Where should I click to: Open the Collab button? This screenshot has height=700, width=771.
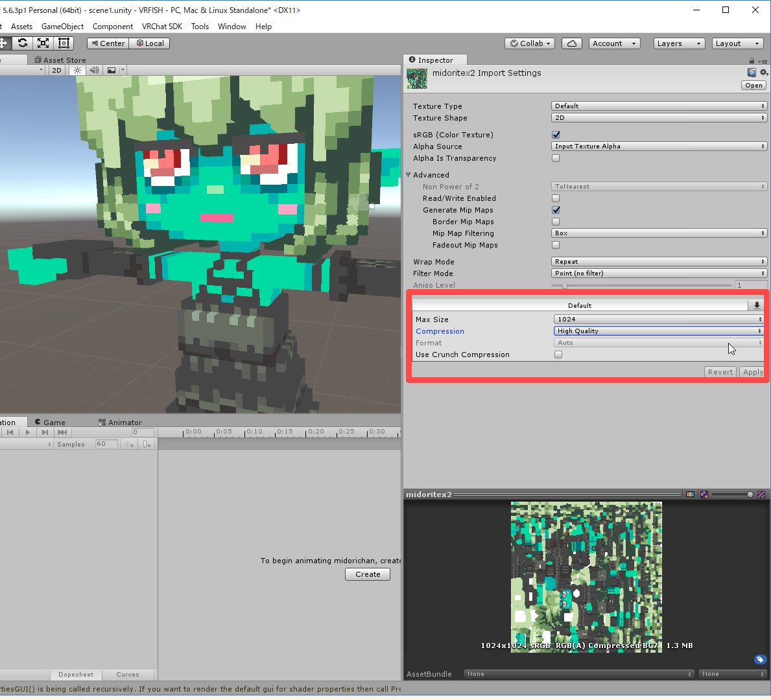coord(530,43)
